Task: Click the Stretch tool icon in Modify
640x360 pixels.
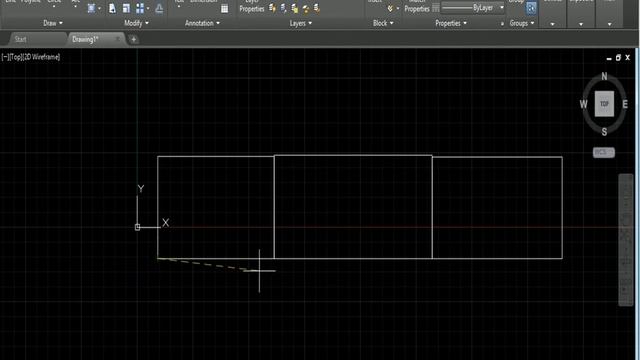Action: (x=112, y=9)
